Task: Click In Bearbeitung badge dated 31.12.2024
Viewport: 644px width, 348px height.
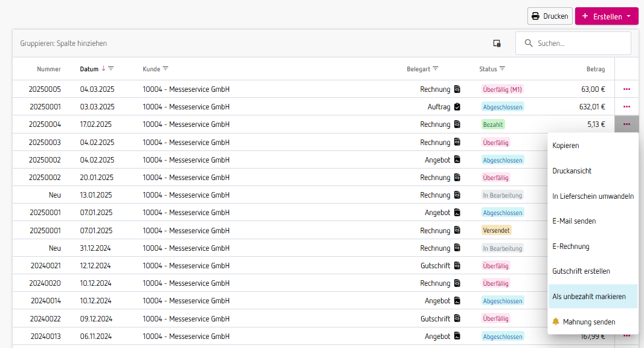Action: point(502,248)
